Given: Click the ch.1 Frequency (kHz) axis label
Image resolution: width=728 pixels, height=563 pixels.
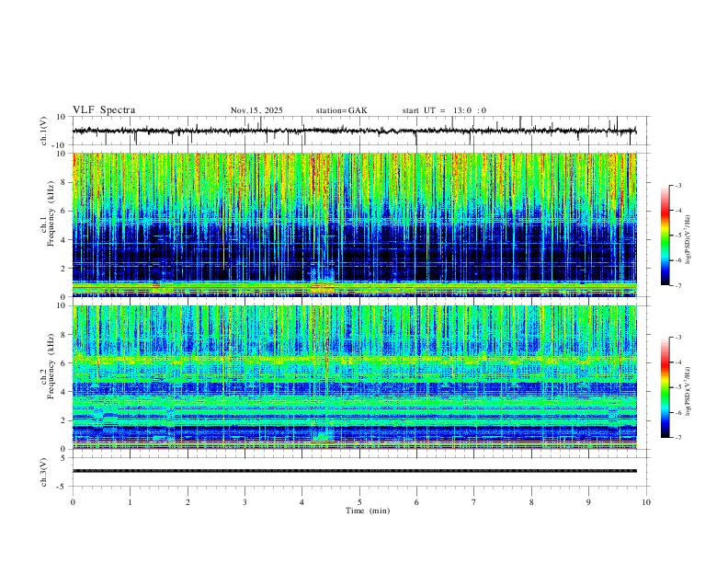Looking at the screenshot, I should click(x=48, y=214).
